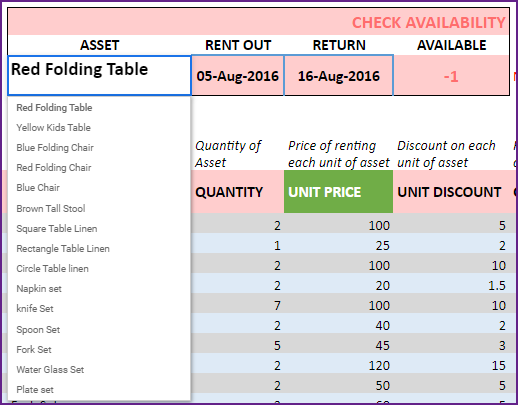Click the AVAILABLE cell showing -1
518x405 pixels.
click(451, 76)
